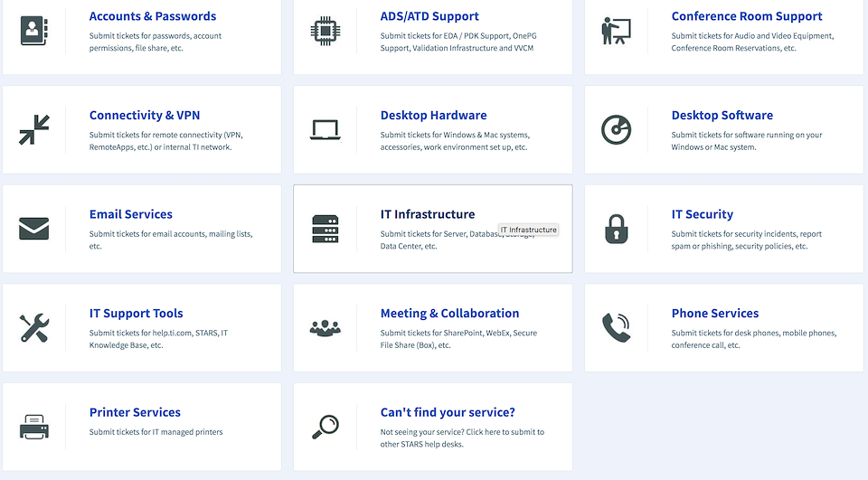The height and width of the screenshot is (480, 868).
Task: Click the Conference Room presenter icon
Action: (616, 31)
